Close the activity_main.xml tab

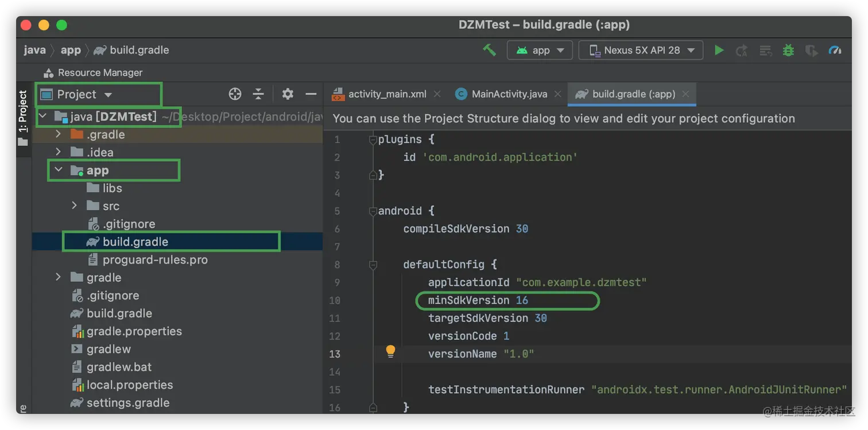pos(437,94)
